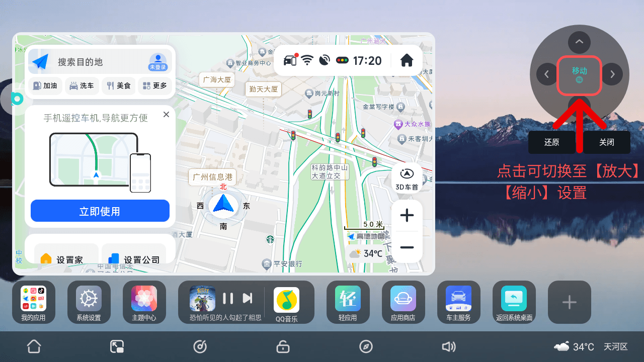
Task: Tap the song title text 恐怕听见的人勾起了相思
Action: [x=225, y=318]
